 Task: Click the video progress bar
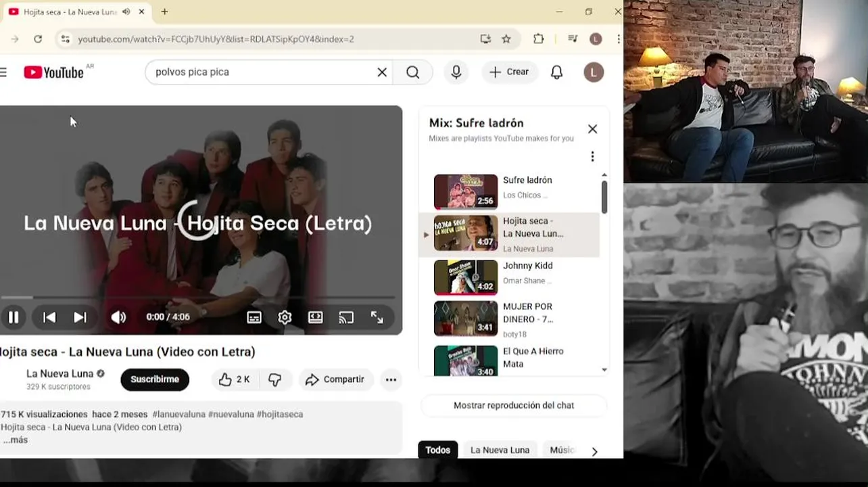(197, 297)
